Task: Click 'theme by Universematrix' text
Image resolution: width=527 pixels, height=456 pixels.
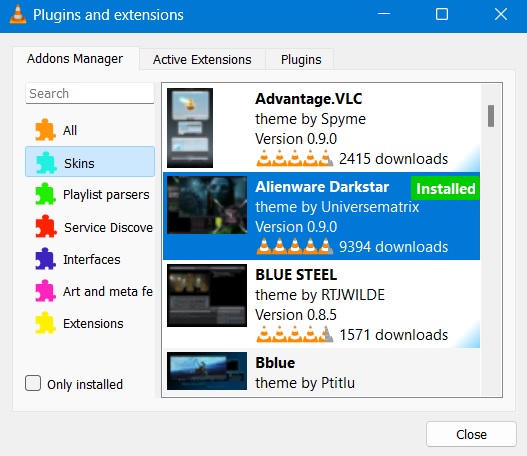Action: point(337,207)
